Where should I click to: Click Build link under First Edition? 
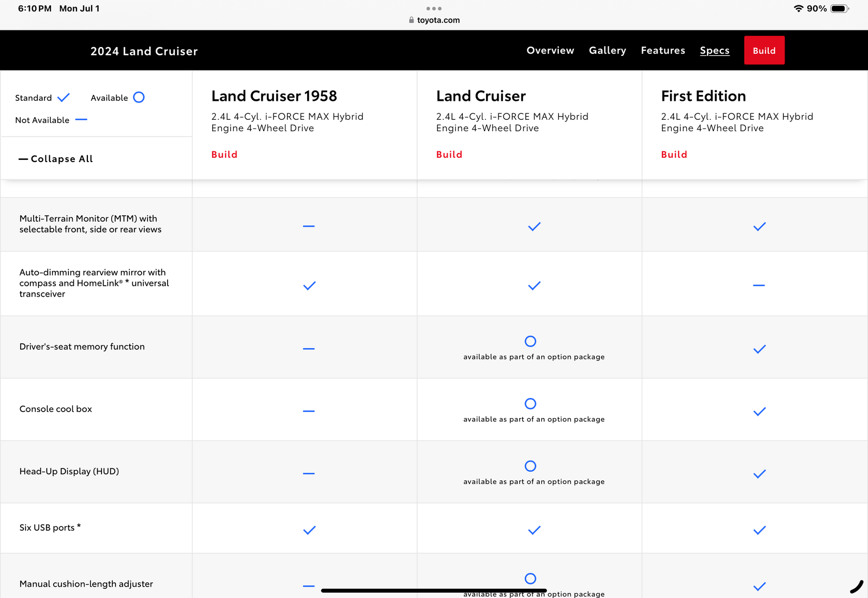[x=674, y=155]
